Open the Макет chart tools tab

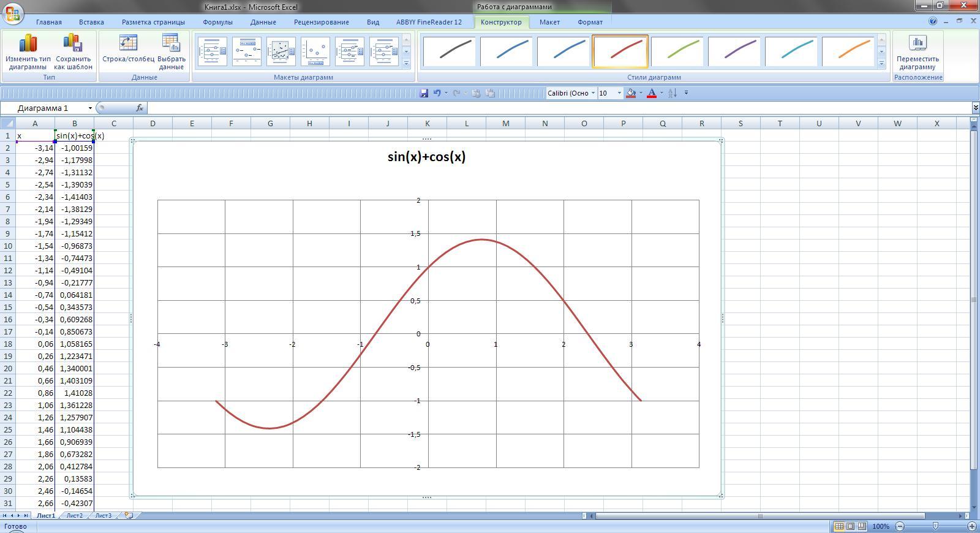pyautogui.click(x=549, y=22)
